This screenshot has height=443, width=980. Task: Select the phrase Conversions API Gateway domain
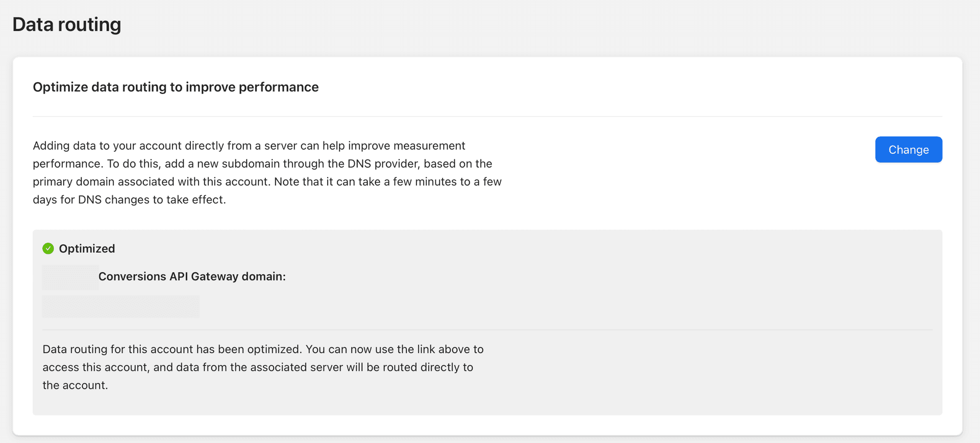[x=192, y=276]
